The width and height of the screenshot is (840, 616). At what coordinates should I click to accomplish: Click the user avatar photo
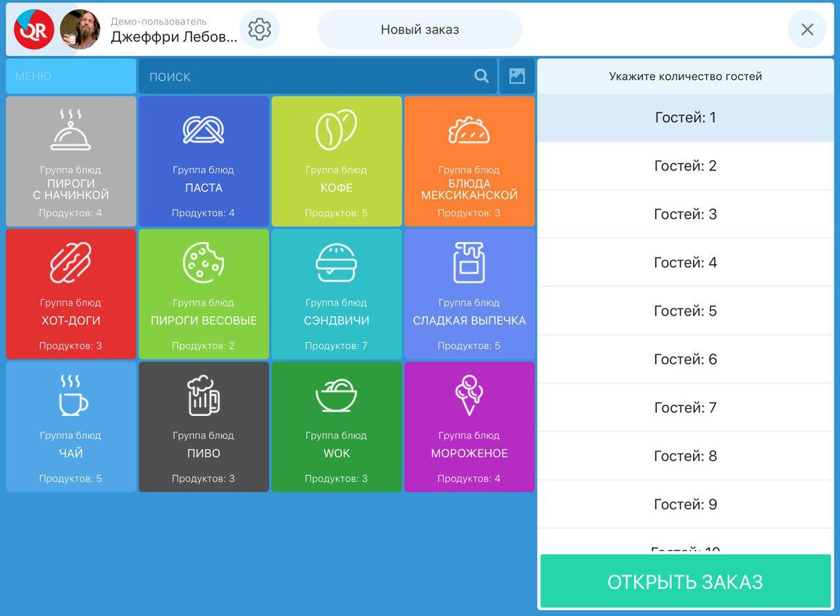coord(80,30)
